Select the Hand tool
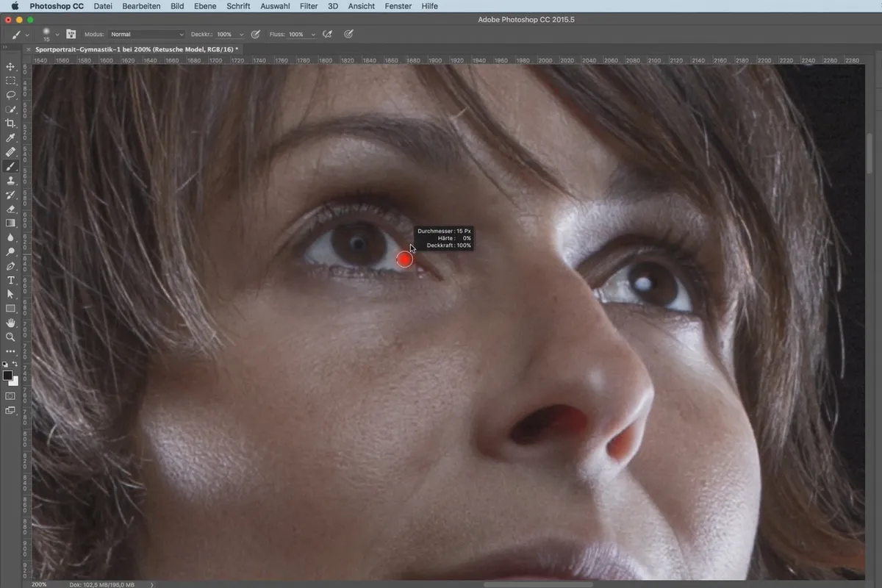 (11, 323)
